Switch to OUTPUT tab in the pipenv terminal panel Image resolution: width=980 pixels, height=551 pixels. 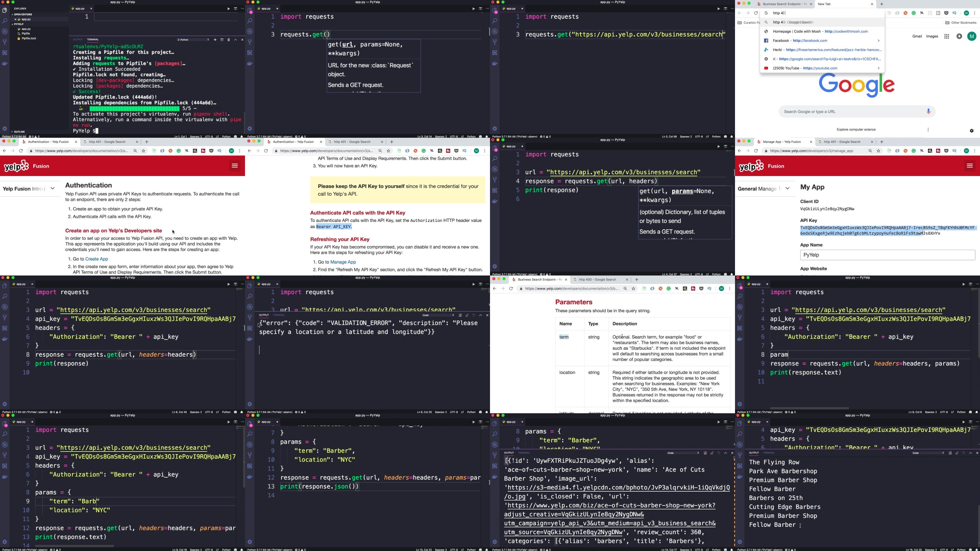click(x=78, y=39)
